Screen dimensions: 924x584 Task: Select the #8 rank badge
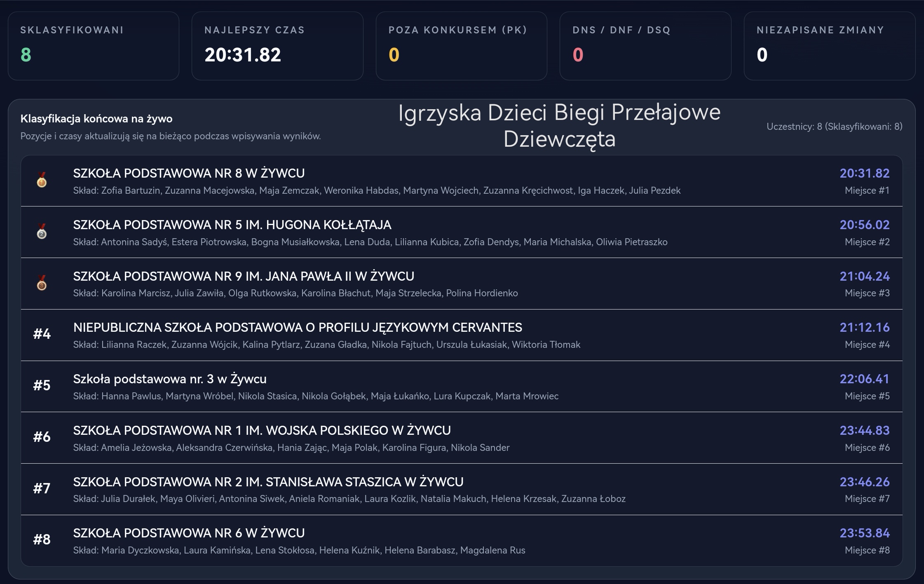pos(42,540)
